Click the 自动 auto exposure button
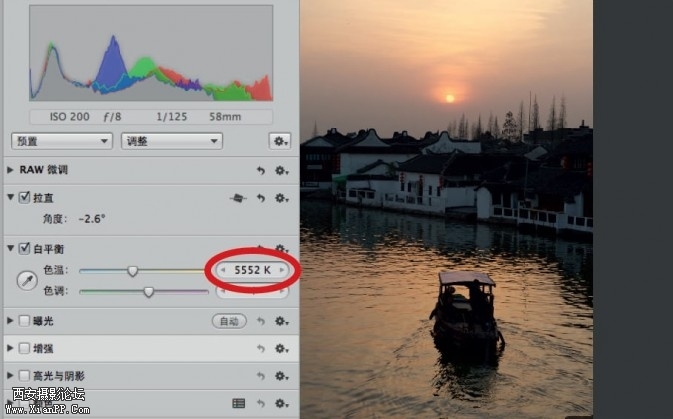This screenshot has width=673, height=419. click(x=229, y=321)
